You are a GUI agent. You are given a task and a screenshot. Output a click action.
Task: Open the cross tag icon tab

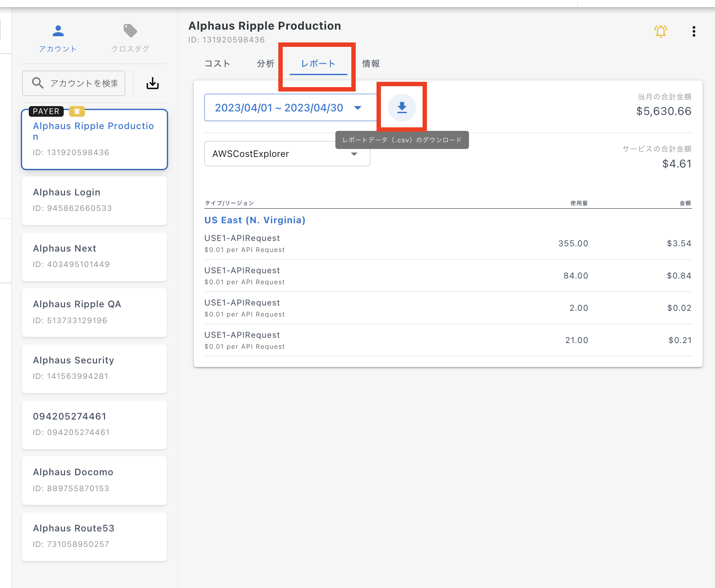[130, 31]
